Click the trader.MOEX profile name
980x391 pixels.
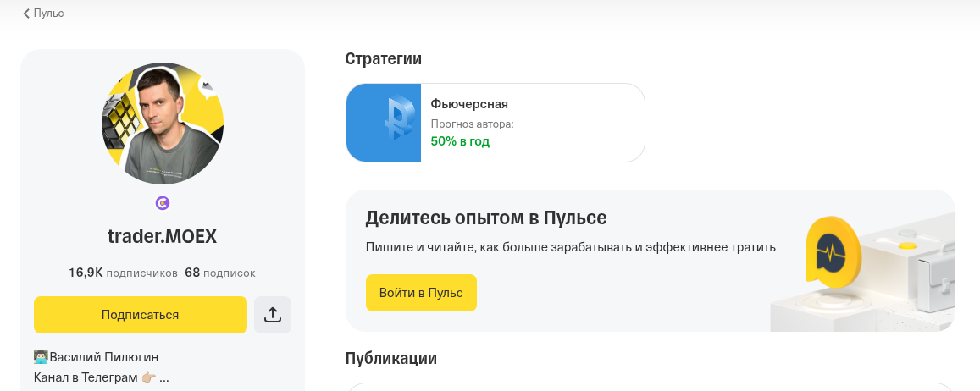coord(163,238)
